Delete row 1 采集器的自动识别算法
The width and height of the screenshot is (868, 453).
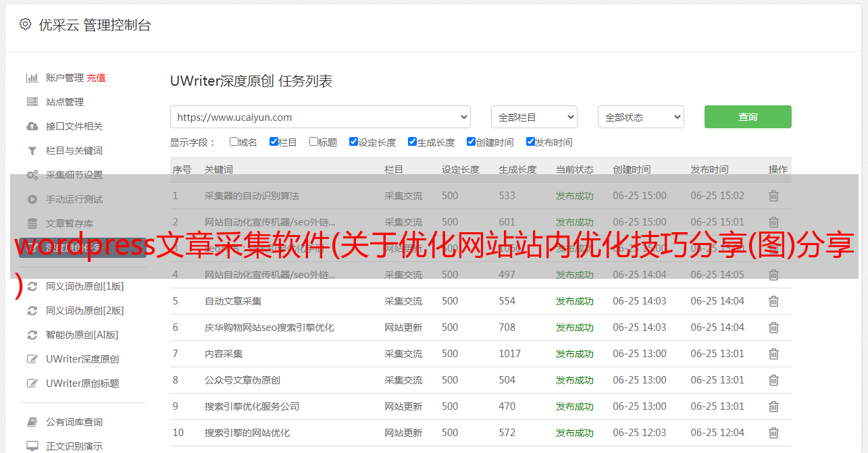(774, 196)
